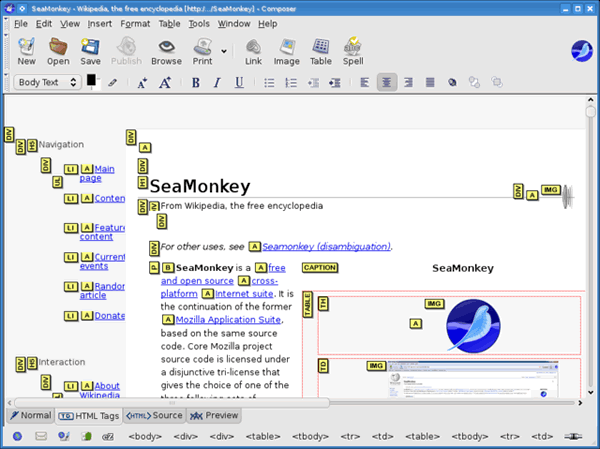600x449 pixels.
Task: Choose highlight color with pencil icon
Action: (x=112, y=82)
